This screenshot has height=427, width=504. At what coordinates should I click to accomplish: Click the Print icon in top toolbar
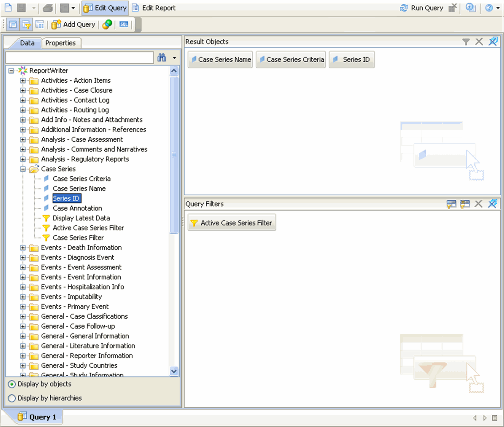click(x=48, y=8)
